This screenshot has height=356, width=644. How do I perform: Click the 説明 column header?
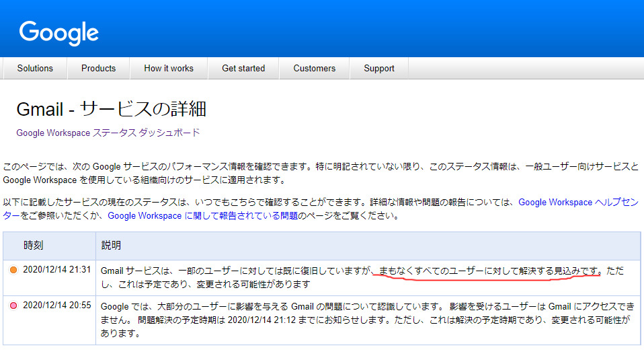tap(111, 245)
